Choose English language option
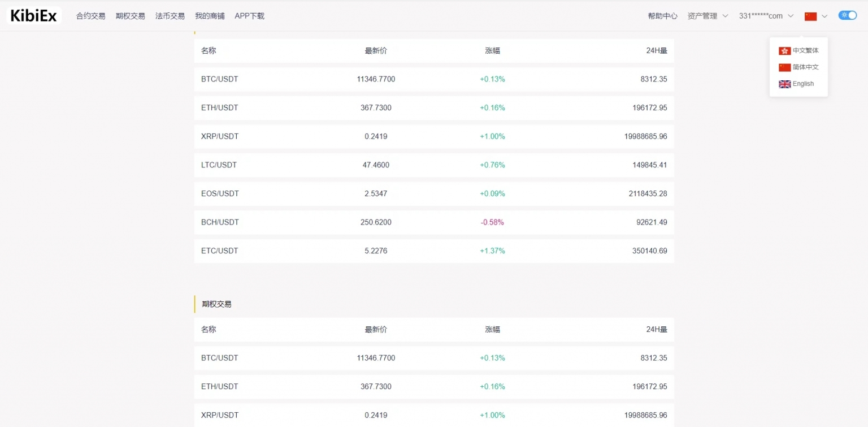Image resolution: width=868 pixels, height=427 pixels. pyautogui.click(x=803, y=84)
